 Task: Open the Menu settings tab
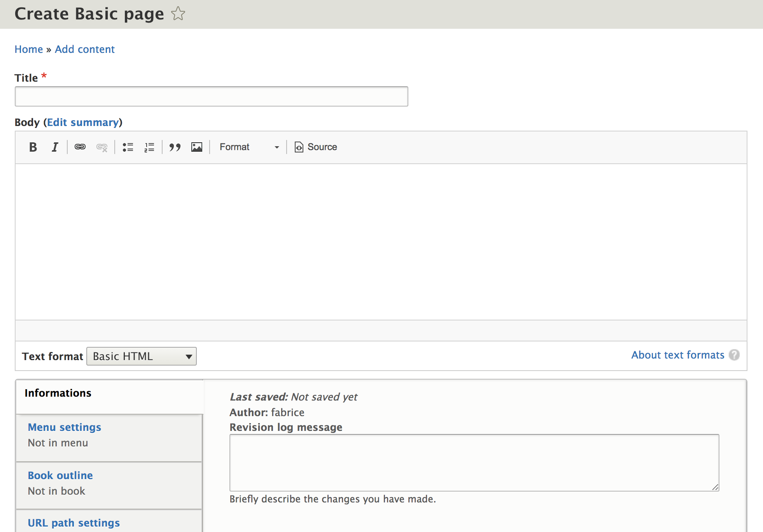(x=109, y=438)
